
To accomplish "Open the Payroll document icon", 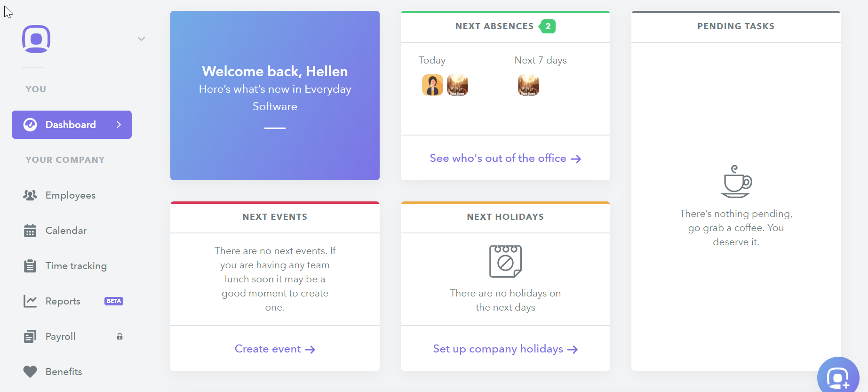I will pos(30,336).
